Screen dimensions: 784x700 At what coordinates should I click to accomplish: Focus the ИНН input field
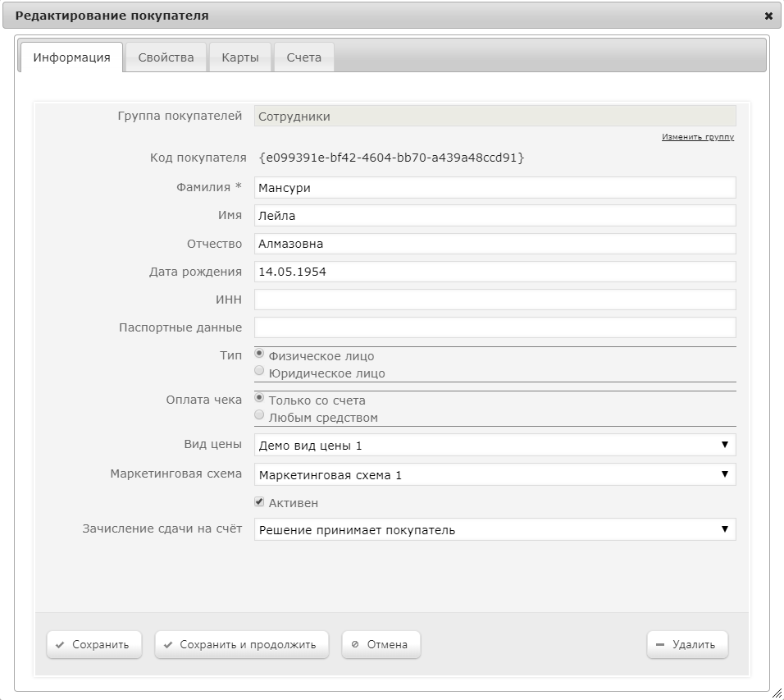tap(495, 300)
